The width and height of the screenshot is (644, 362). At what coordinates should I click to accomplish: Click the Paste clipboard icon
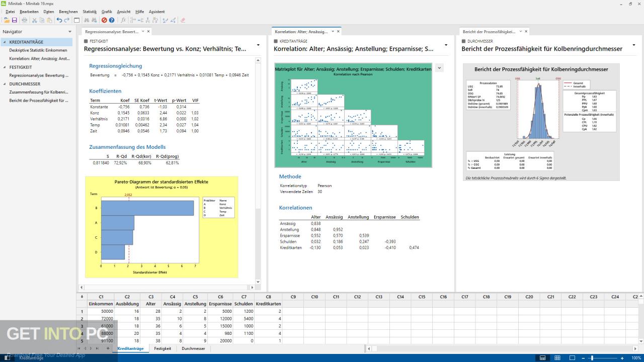(49, 20)
